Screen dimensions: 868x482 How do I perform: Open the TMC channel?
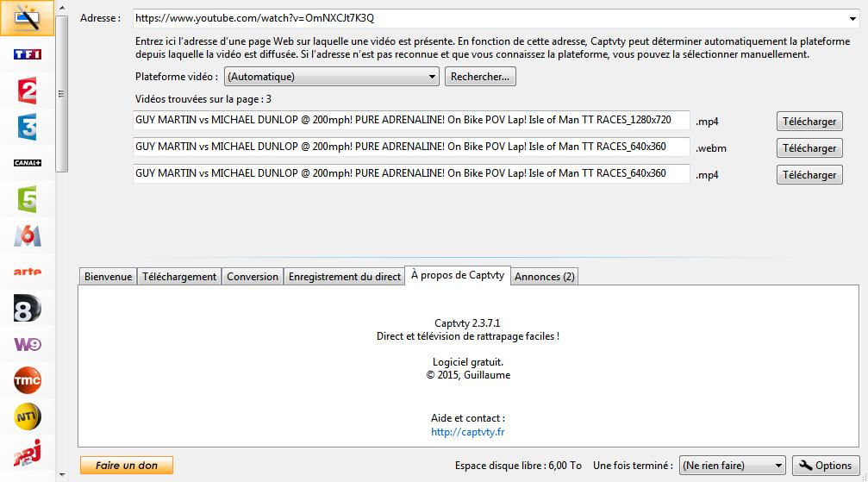point(27,380)
